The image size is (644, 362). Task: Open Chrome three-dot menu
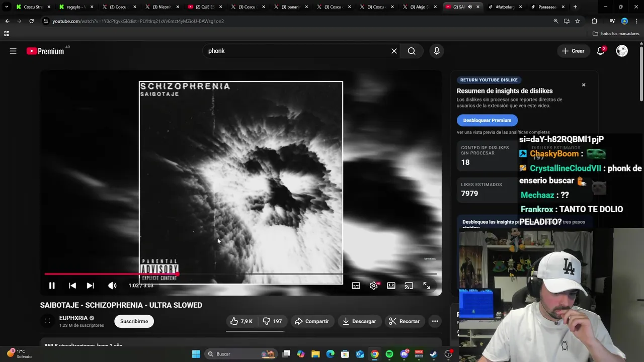[636, 21]
